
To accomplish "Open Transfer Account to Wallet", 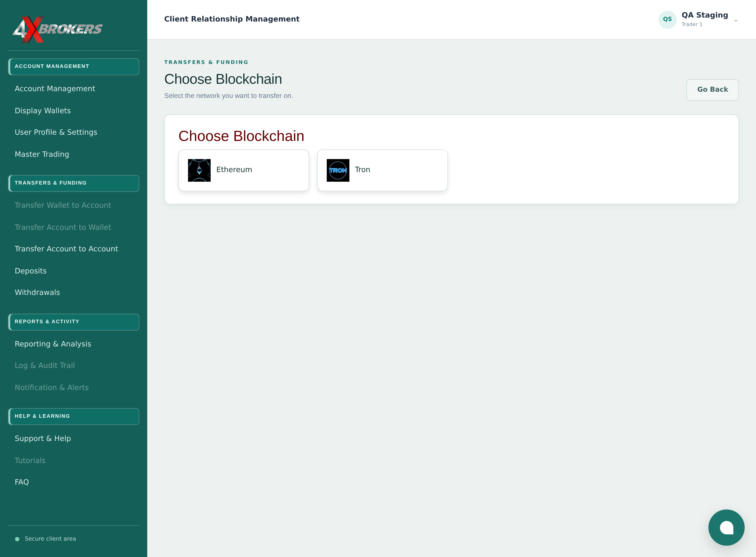I will (63, 227).
